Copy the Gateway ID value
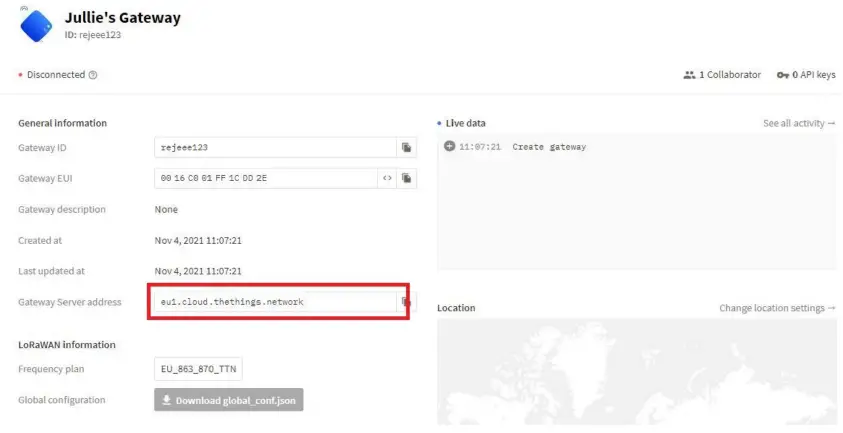Viewport: 843px width, 433px height. coord(406,147)
